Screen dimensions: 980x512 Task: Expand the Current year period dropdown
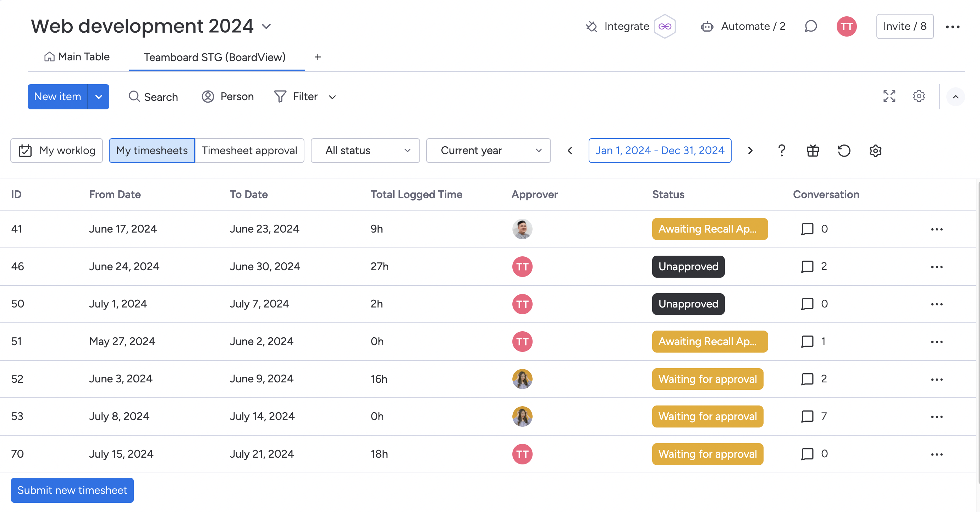pos(488,151)
